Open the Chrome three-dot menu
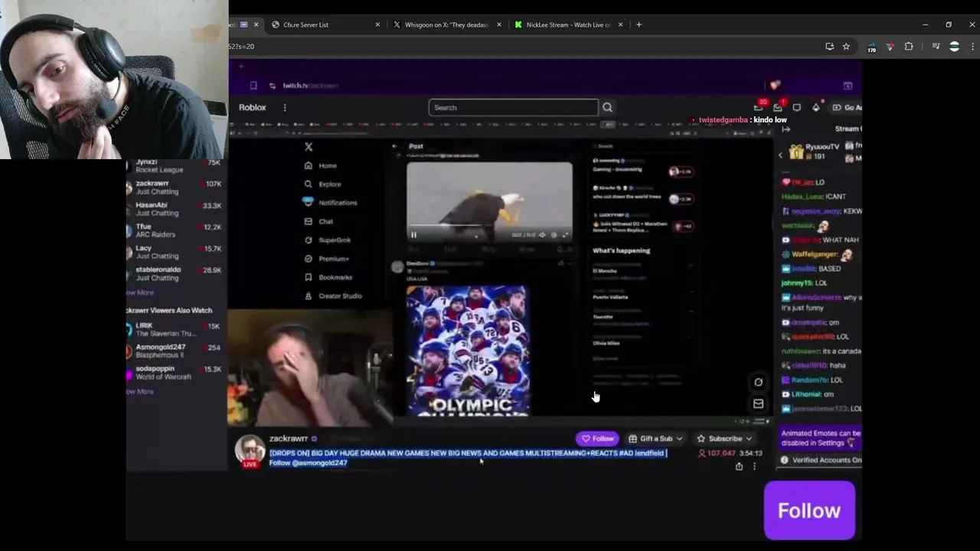This screenshot has width=980, height=551. 972,47
